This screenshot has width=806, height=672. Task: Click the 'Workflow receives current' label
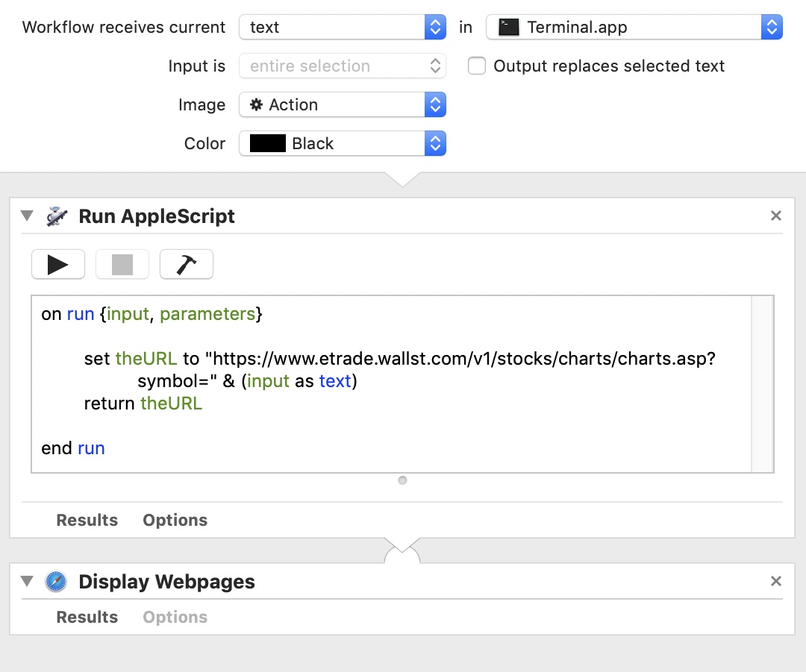click(x=124, y=28)
